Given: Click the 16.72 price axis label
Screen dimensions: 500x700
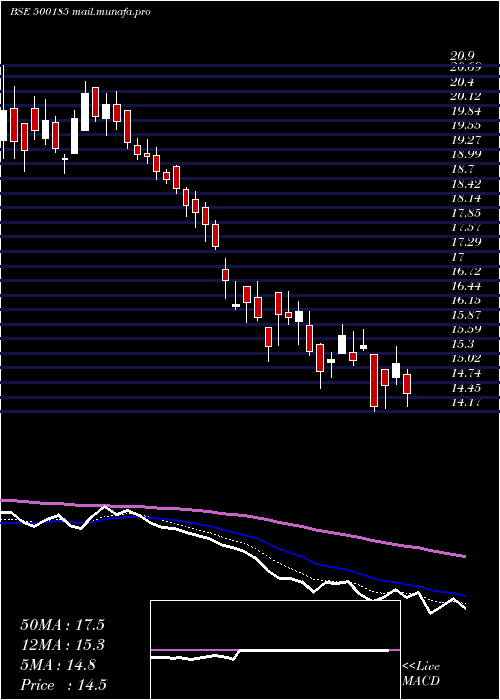Looking at the screenshot, I should (x=466, y=271).
